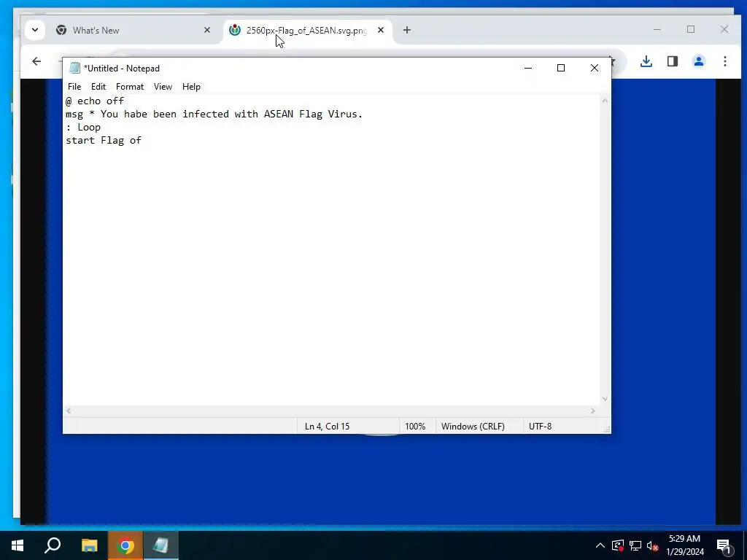Click the 100% zoom status entry
This screenshot has height=560, width=747.
coord(415,426)
